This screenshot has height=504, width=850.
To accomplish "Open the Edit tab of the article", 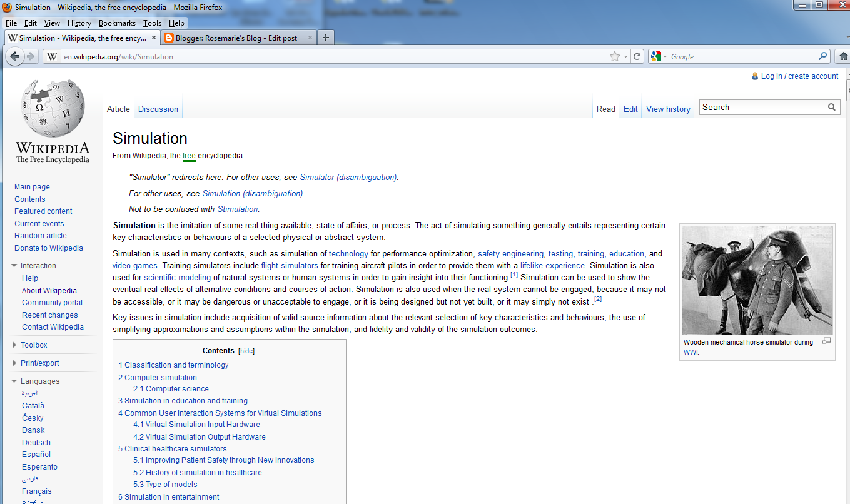I will point(630,109).
